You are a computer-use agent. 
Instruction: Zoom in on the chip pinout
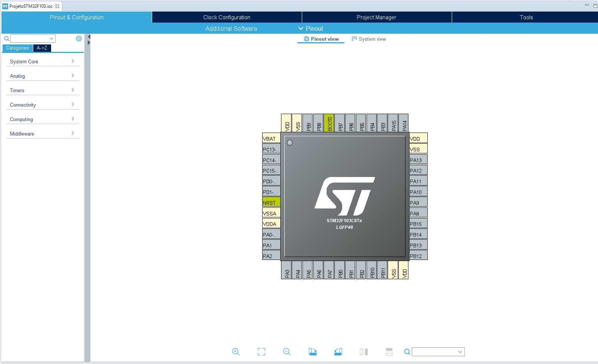pyautogui.click(x=235, y=352)
